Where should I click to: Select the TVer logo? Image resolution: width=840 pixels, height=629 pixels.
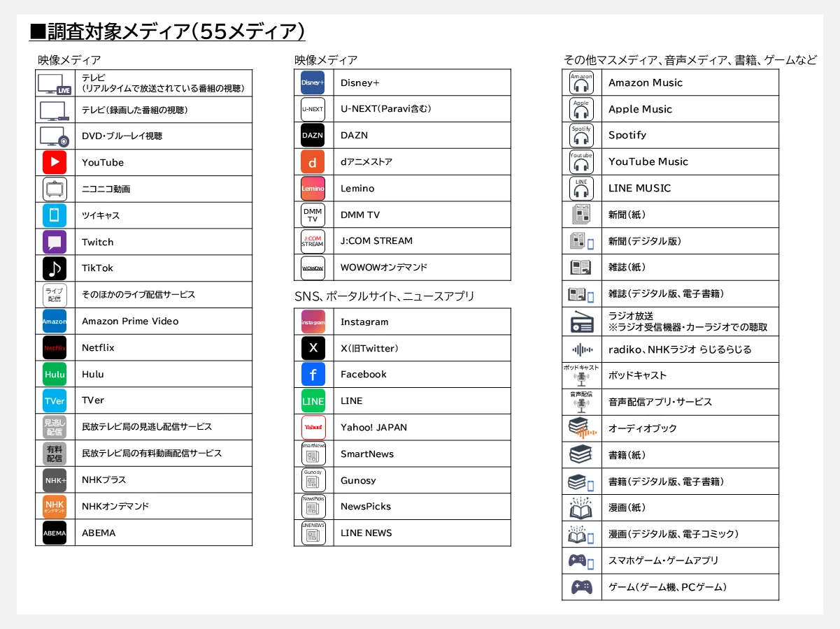(x=55, y=400)
